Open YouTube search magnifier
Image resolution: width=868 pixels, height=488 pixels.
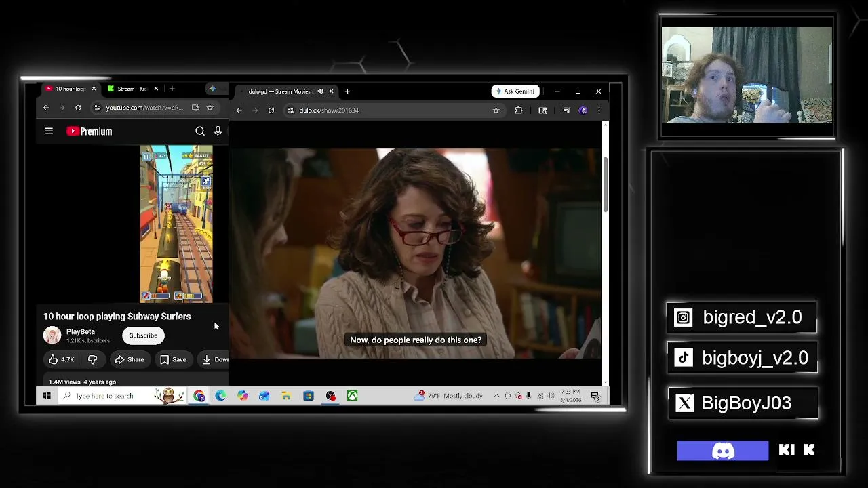point(200,131)
